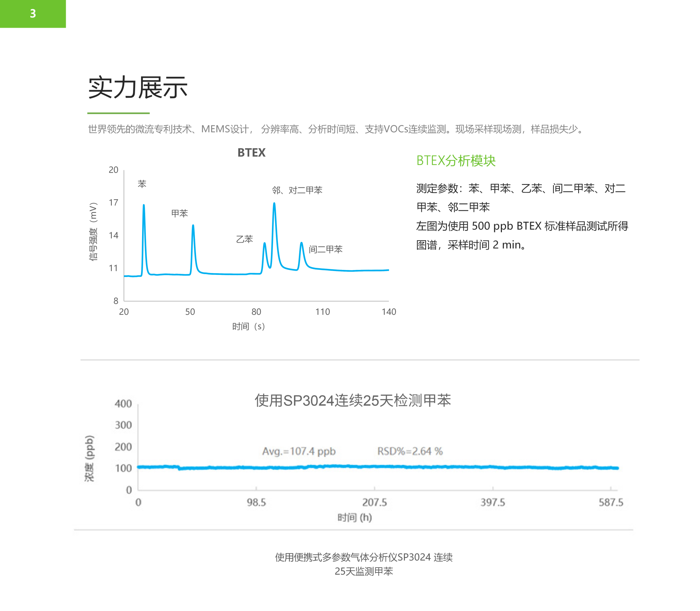
Task: Click the toluene concentration trend line
Action: point(378,467)
